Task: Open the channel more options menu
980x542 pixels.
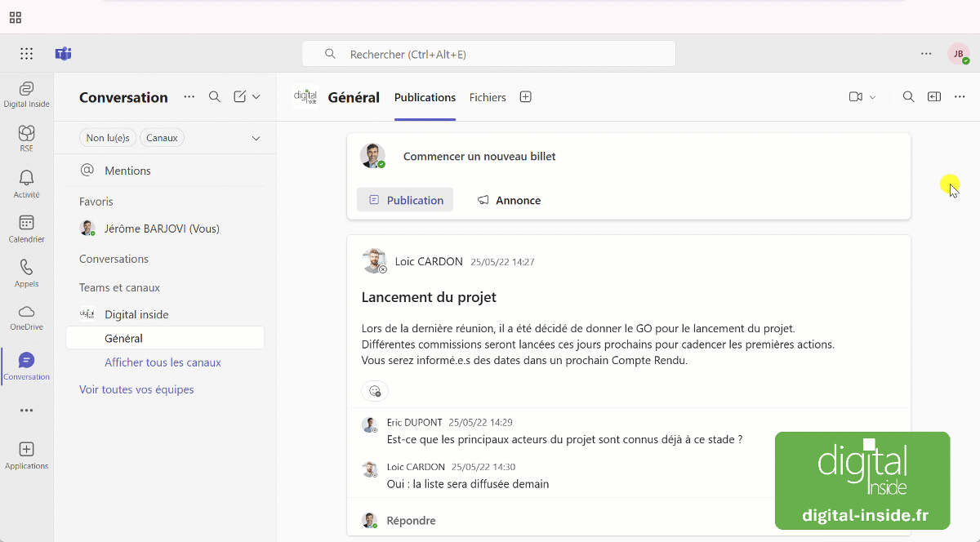Action: point(959,96)
